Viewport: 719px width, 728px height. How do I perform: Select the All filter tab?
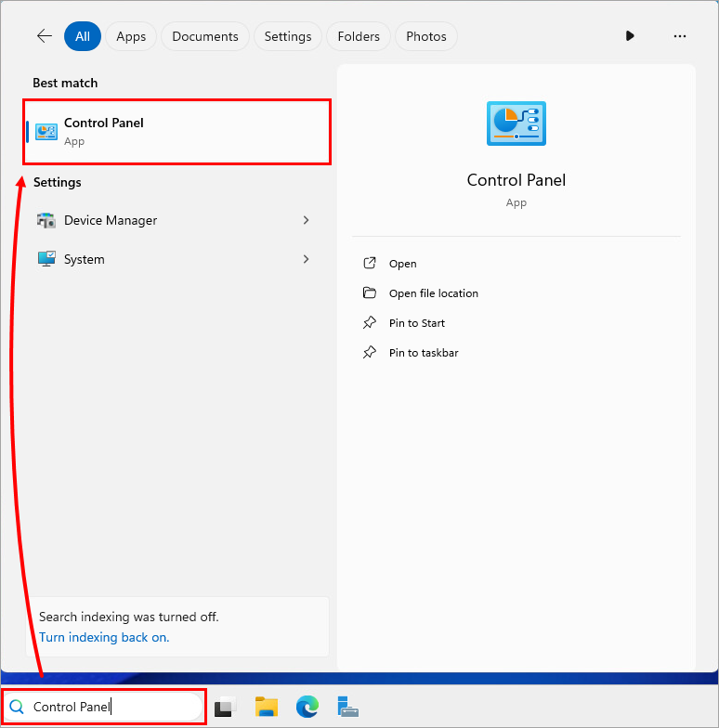click(83, 36)
